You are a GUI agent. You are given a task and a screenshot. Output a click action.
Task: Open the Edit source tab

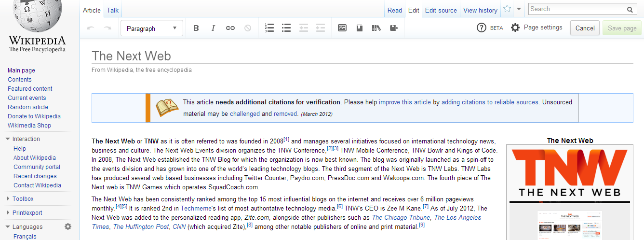pos(441,10)
